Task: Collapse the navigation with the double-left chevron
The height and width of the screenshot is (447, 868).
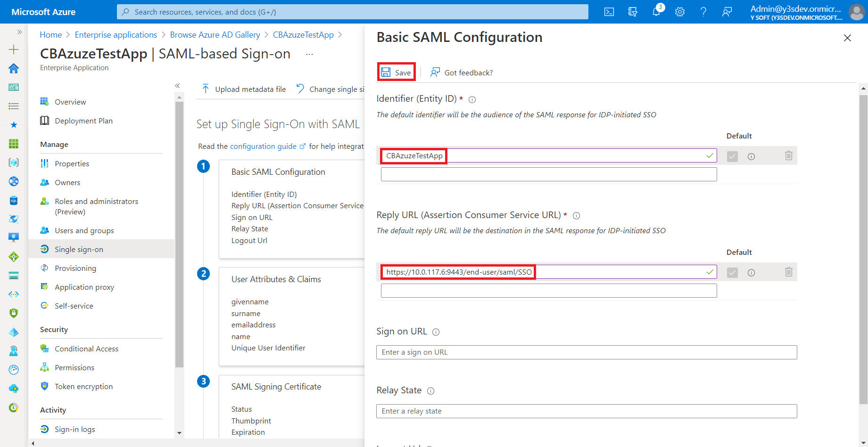Action: point(178,86)
